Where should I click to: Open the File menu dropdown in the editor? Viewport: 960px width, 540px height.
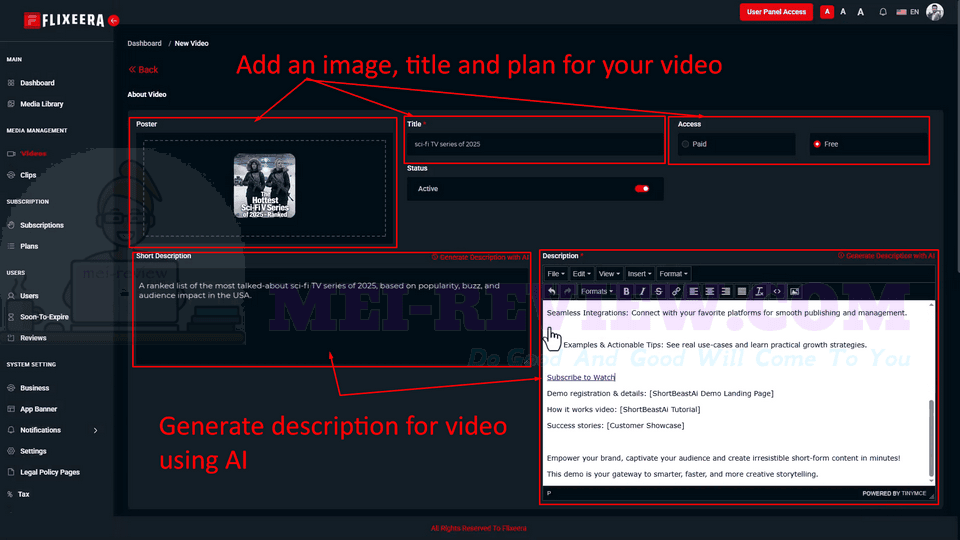(555, 274)
